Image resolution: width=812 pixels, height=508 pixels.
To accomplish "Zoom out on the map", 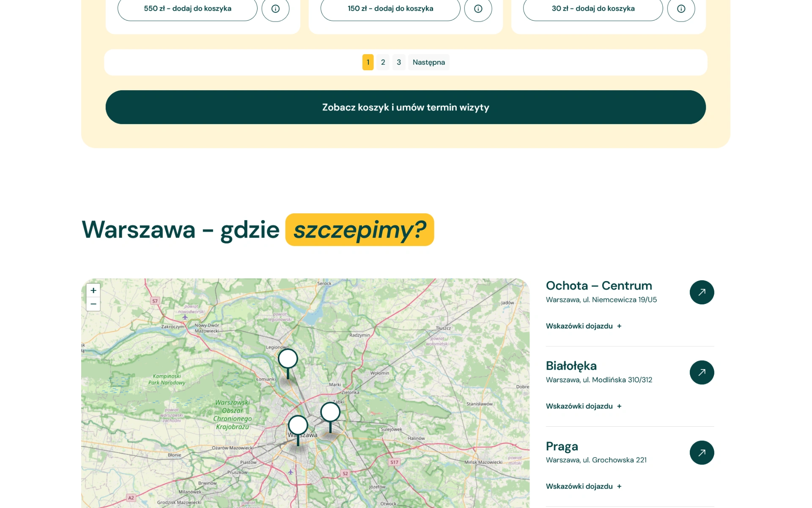I will [x=93, y=304].
